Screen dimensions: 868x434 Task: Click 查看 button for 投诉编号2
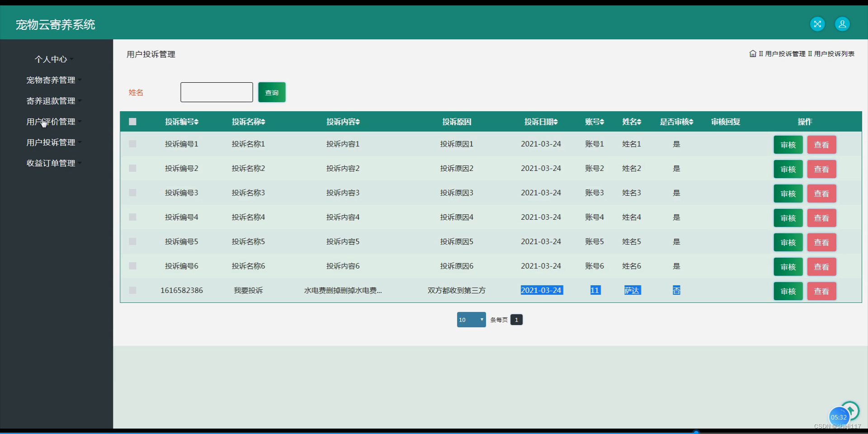(821, 169)
